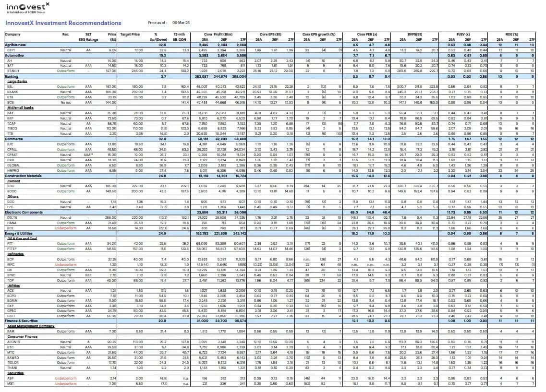Image resolution: width=546 pixels, height=392 pixels.
Task: Click the 'Core EPS growth (%)' column header
Action: point(318,35)
